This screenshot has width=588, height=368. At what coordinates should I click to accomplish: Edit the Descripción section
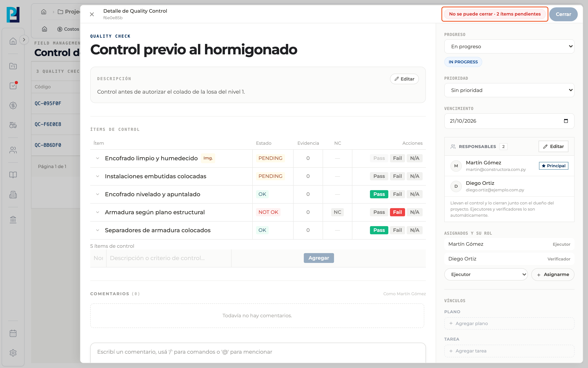tap(404, 79)
